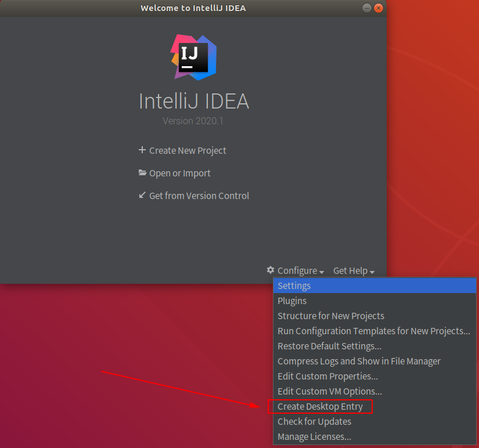Open Run Configuration Templates for New Projects
The height and width of the screenshot is (448, 479).
[373, 331]
